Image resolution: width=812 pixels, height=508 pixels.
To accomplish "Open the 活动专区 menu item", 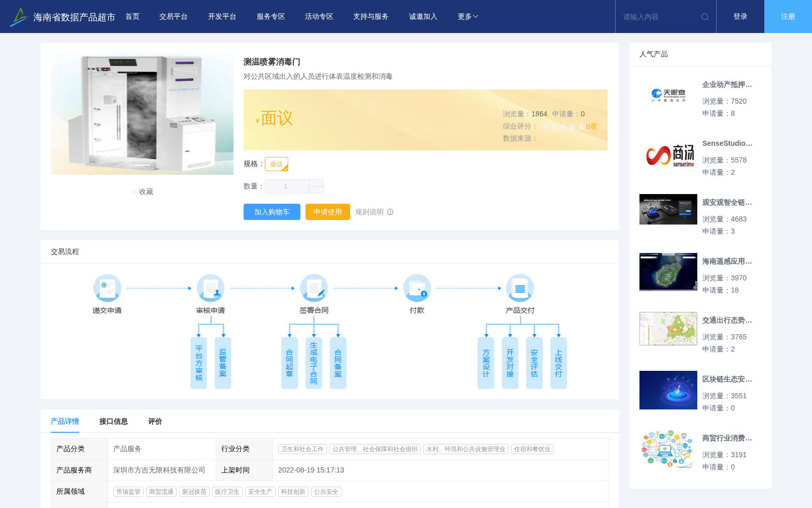I will 319,17.
